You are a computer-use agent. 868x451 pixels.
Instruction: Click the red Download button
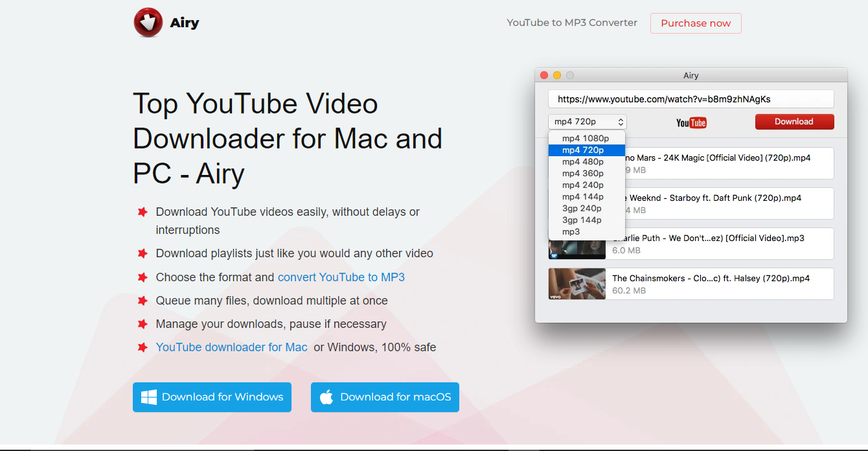[x=794, y=122]
